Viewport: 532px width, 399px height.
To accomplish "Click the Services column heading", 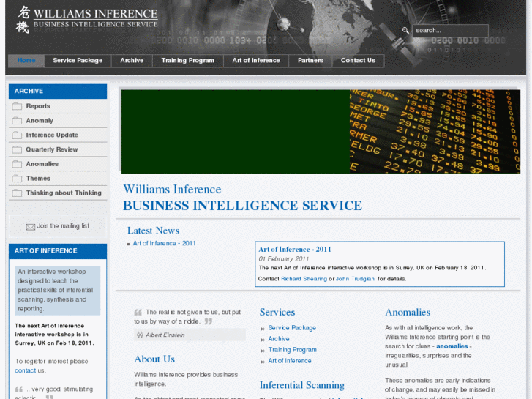I will pyautogui.click(x=277, y=312).
